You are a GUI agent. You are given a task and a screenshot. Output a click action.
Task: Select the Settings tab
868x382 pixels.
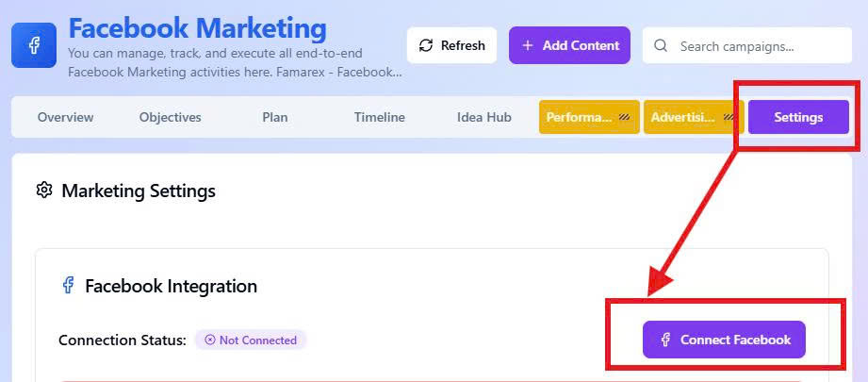tap(798, 118)
